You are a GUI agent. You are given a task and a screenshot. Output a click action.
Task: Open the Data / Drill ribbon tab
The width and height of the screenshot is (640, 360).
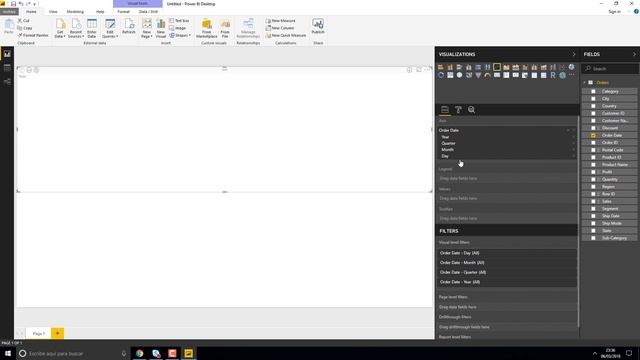tap(148, 11)
